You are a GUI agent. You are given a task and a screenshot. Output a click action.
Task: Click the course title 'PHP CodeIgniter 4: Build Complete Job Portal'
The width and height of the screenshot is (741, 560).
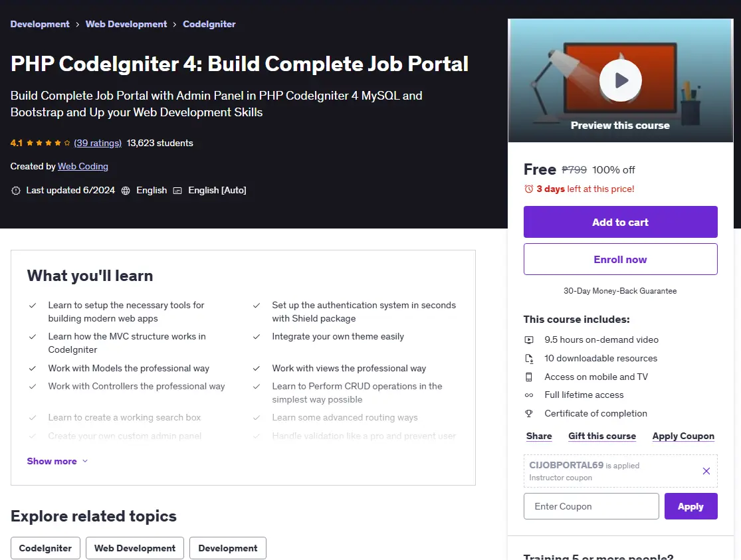pyautogui.click(x=240, y=64)
